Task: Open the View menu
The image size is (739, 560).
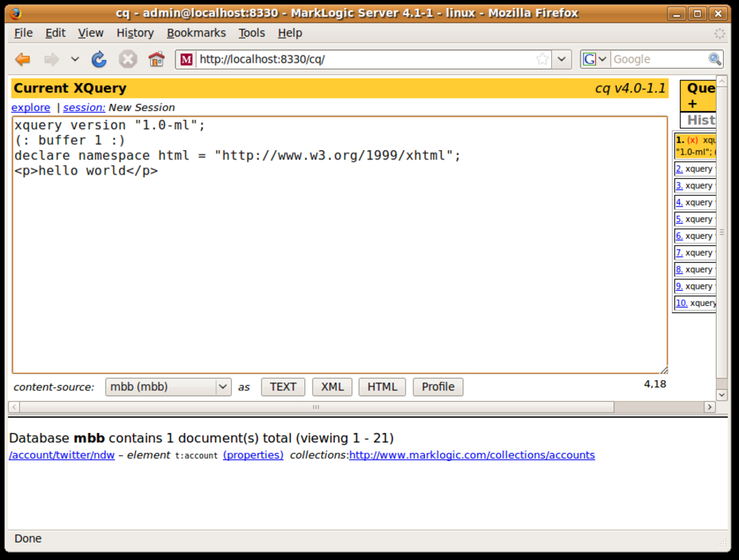Action: pyautogui.click(x=90, y=33)
